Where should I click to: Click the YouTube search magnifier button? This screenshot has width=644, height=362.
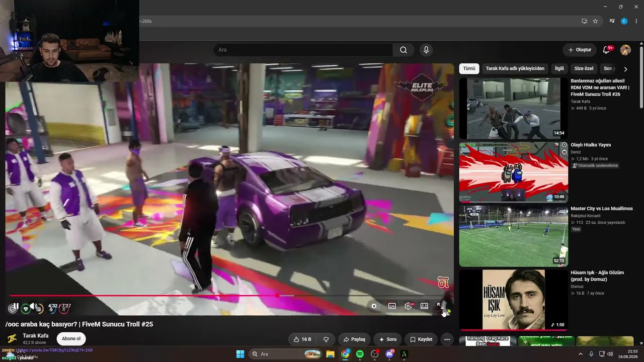pyautogui.click(x=404, y=50)
